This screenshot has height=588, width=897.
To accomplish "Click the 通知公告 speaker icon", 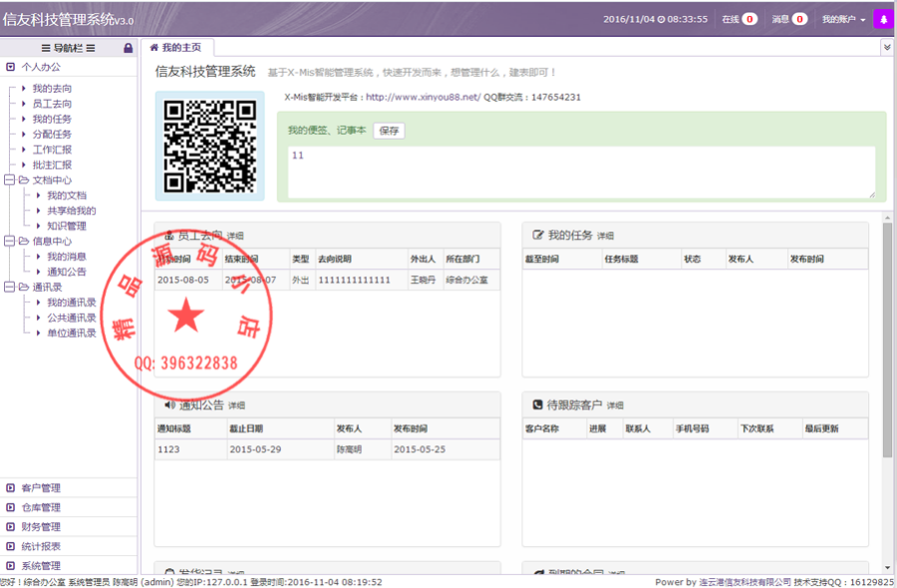I will point(169,405).
